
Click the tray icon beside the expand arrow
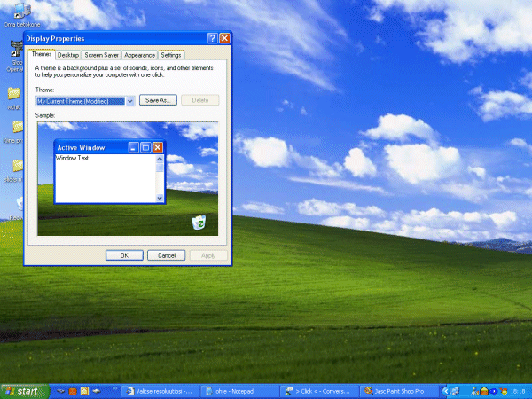pyautogui.click(x=456, y=391)
